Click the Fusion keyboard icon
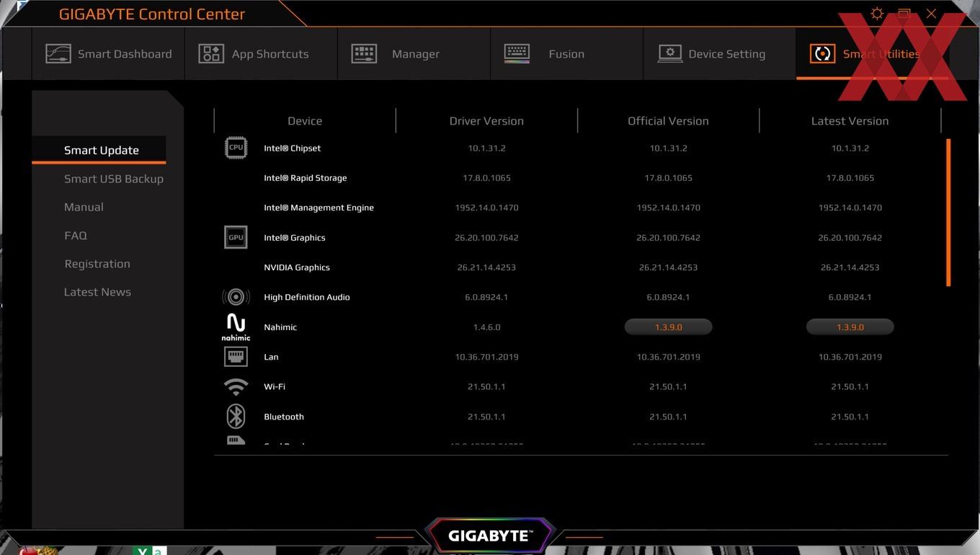The height and width of the screenshot is (555, 980). (517, 54)
